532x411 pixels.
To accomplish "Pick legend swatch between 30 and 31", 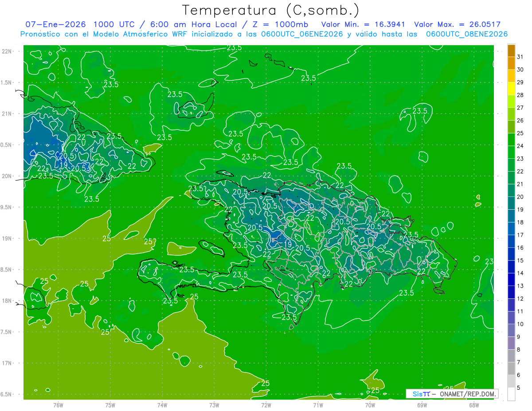I will click(x=511, y=63).
